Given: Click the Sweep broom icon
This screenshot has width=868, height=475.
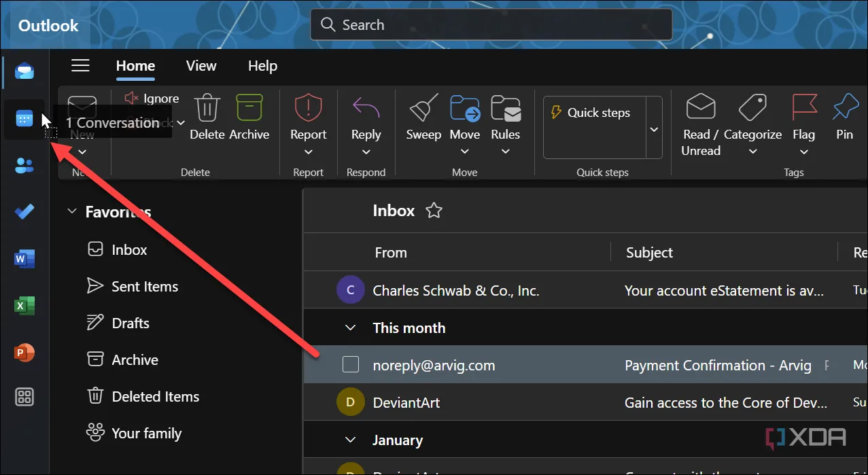Looking at the screenshot, I should point(423,109).
